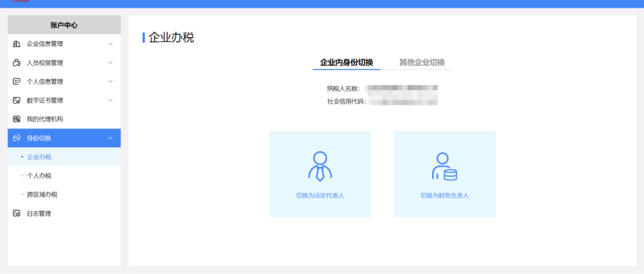Click the 社会信用代码 label
This screenshot has height=274, width=644.
346,101
